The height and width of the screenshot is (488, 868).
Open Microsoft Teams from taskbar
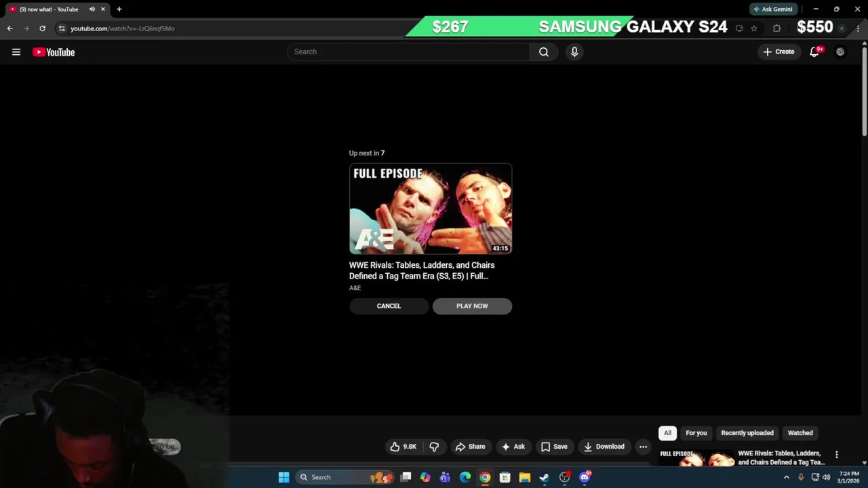(x=445, y=477)
